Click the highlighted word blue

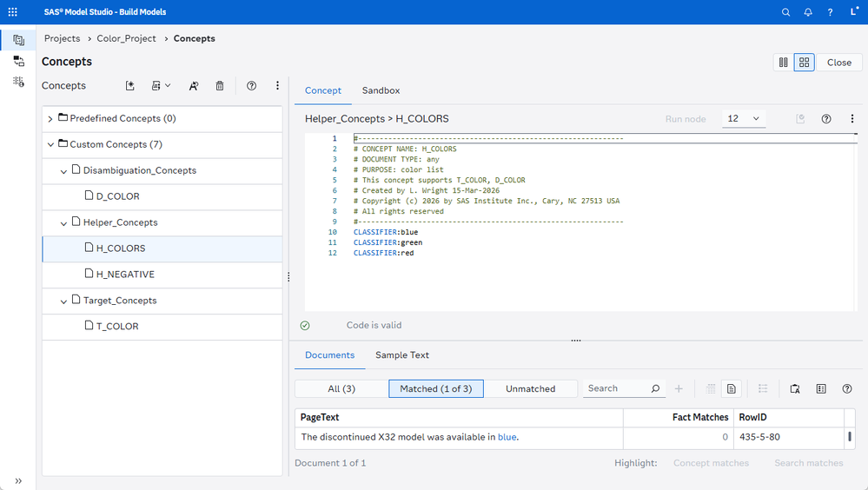(507, 437)
